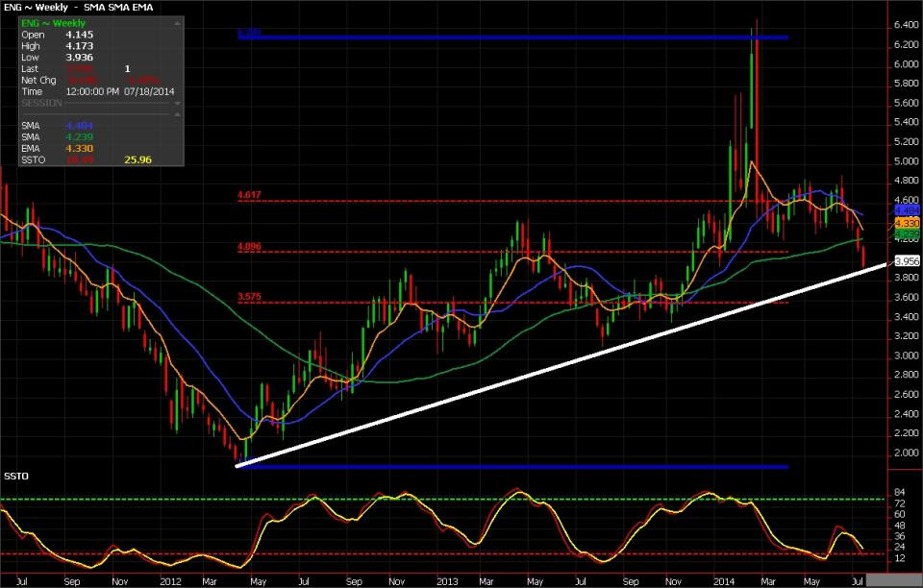Select the white 3.956 last price tag
This screenshot has height=588, width=923.
click(907, 261)
